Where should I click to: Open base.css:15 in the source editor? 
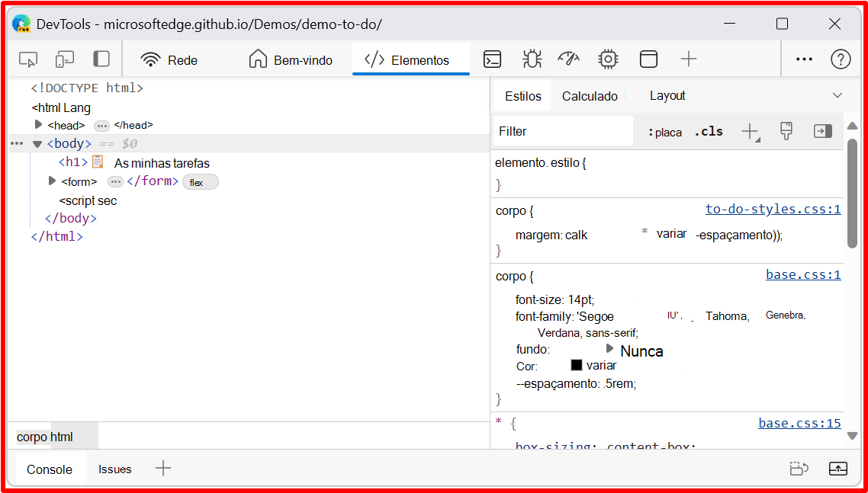[799, 423]
